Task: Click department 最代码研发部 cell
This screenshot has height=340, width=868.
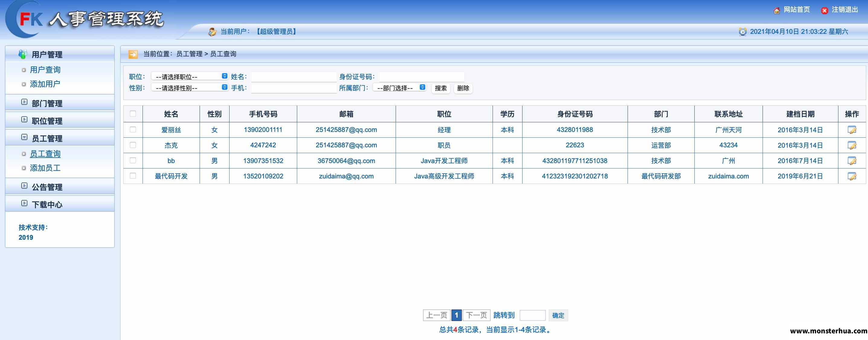Action: point(661,176)
